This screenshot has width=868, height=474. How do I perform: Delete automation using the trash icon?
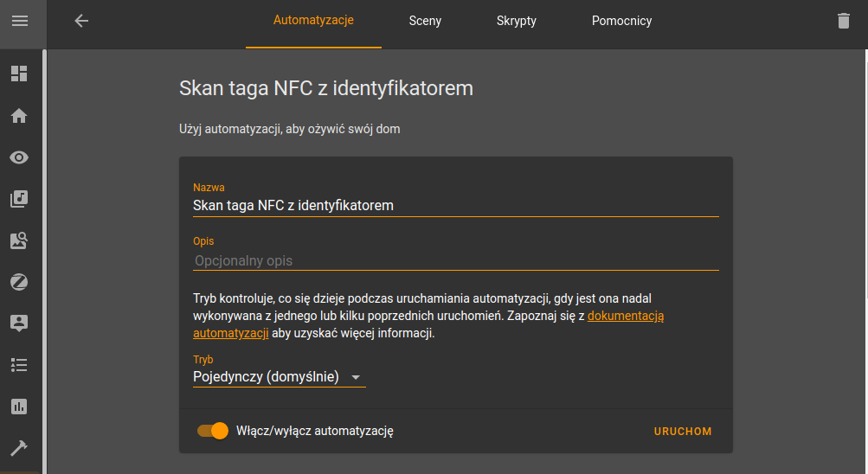[x=843, y=21]
